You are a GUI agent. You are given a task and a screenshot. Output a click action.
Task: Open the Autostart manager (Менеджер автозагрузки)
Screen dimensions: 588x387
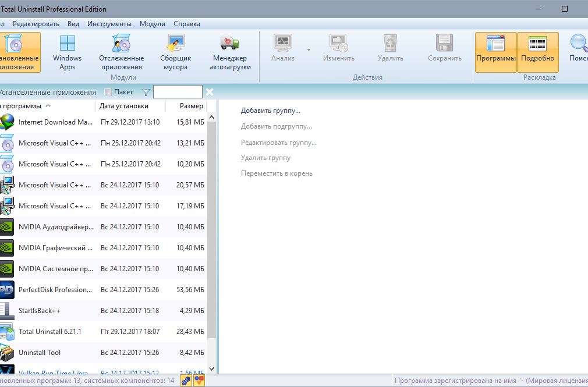[x=230, y=52]
